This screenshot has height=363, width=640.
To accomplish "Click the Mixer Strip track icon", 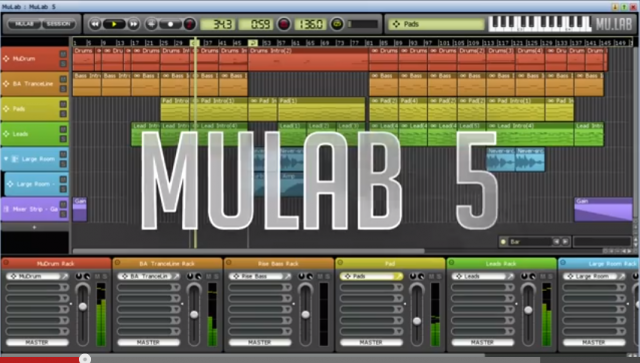I will click(x=6, y=209).
